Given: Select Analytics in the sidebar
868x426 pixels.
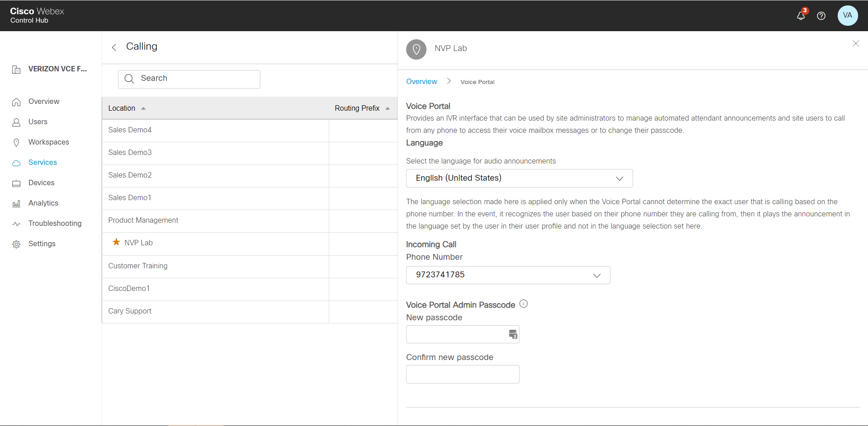Looking at the screenshot, I should point(43,203).
